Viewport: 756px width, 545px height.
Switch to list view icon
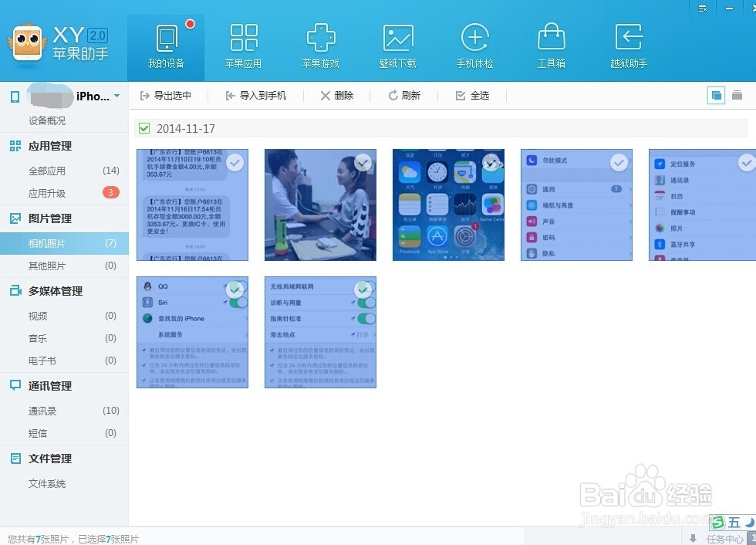737,95
